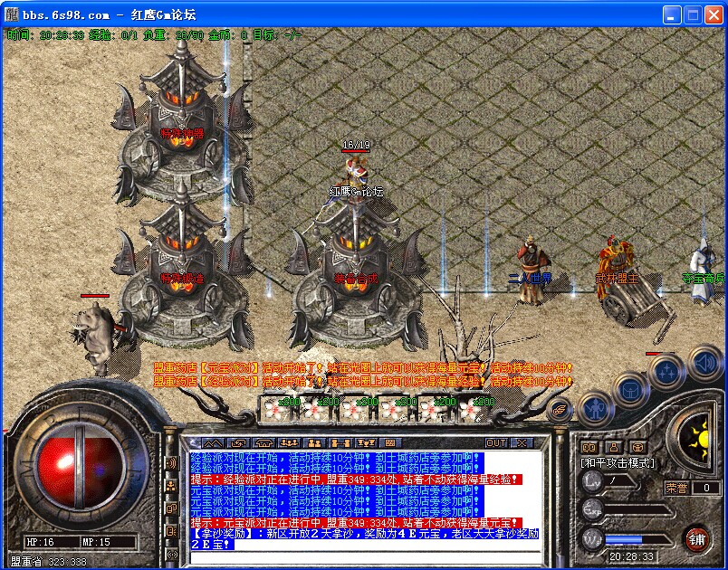Click the treasure chest mini icon
Viewport: 728px width, 570px height.
638,448
